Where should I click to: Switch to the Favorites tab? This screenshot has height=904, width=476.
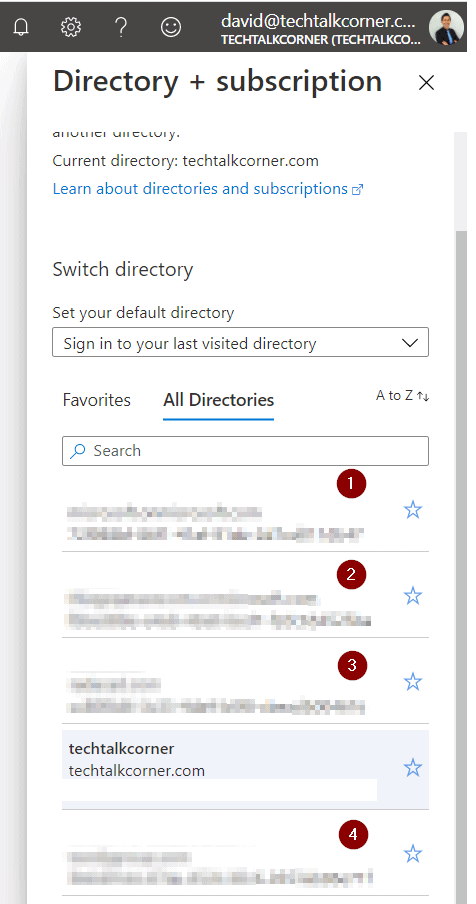(97, 400)
